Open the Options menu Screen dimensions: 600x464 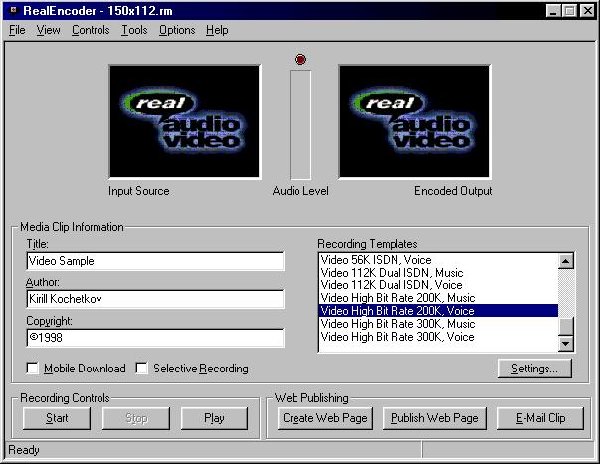click(177, 30)
